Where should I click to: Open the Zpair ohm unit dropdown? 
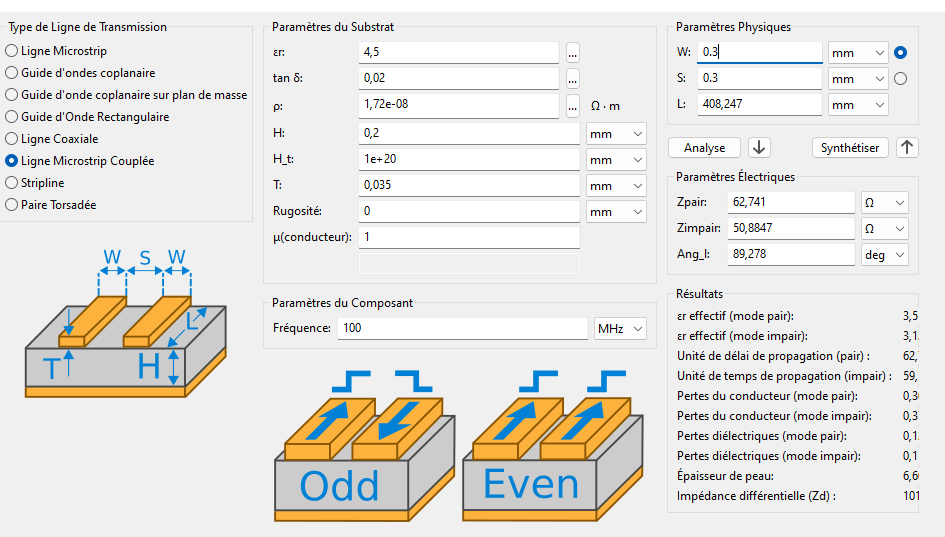pos(885,203)
